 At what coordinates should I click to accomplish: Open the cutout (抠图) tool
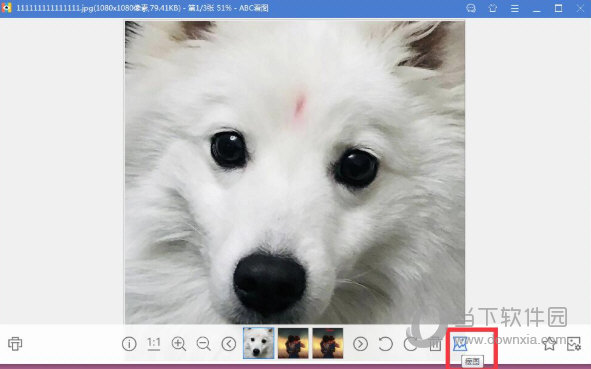[x=460, y=344]
